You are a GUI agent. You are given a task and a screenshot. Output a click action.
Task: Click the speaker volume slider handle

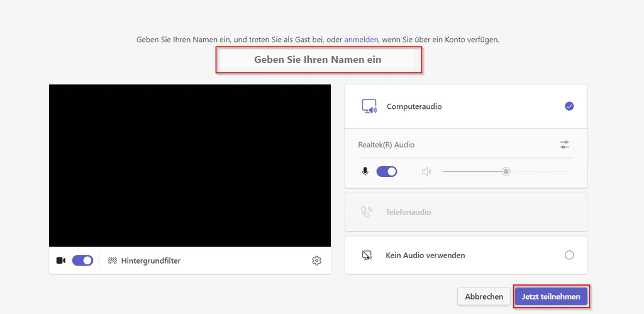point(506,171)
